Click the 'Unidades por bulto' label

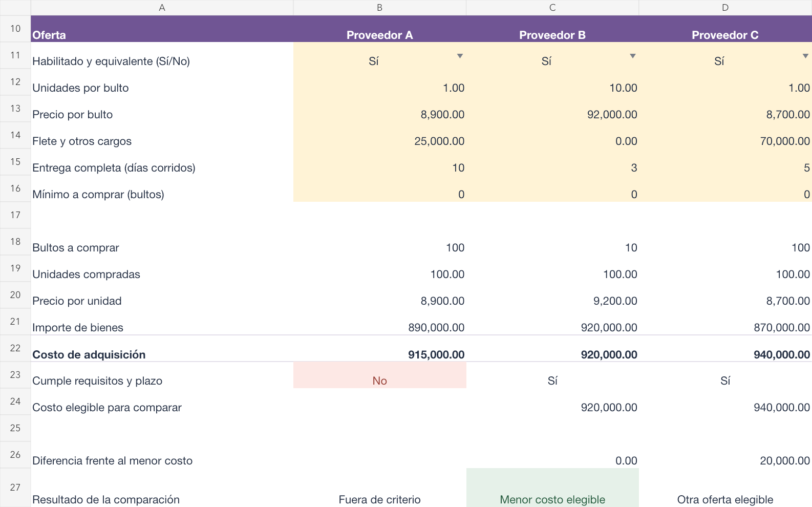[x=80, y=88]
